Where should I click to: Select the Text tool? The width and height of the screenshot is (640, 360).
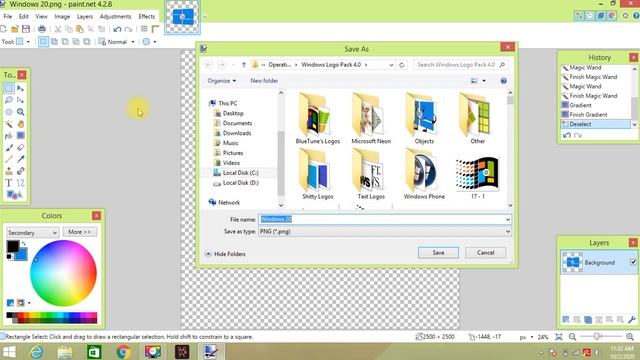pyautogui.click(x=9, y=183)
